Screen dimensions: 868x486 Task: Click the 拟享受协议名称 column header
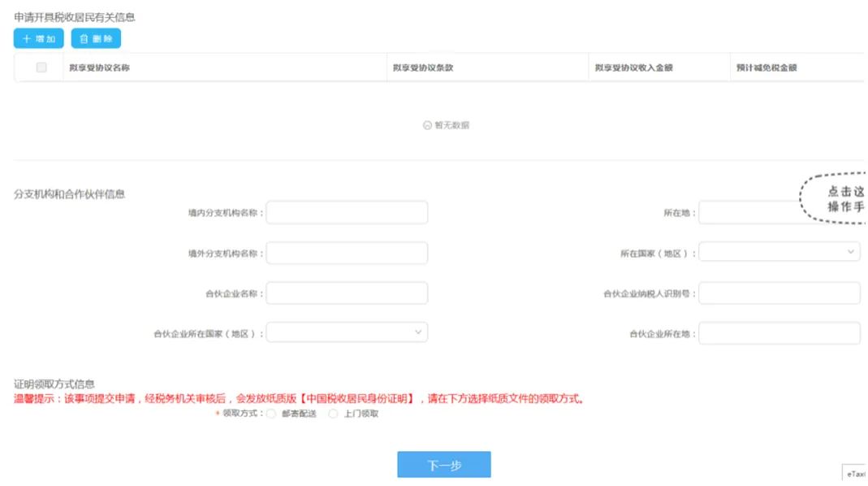point(100,67)
